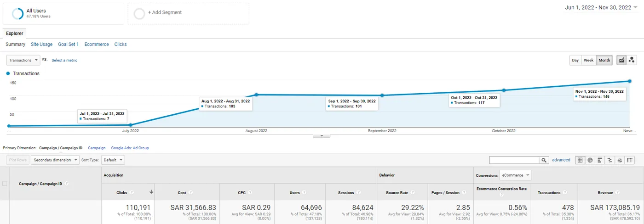Select the Explorer tab
Viewport: 644px width, 224px height.
coord(15,34)
